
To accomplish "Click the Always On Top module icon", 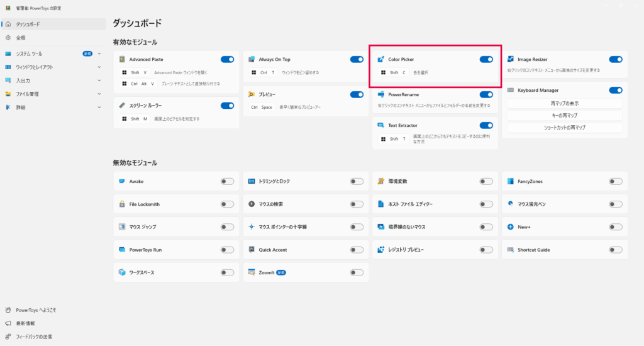I will (252, 59).
